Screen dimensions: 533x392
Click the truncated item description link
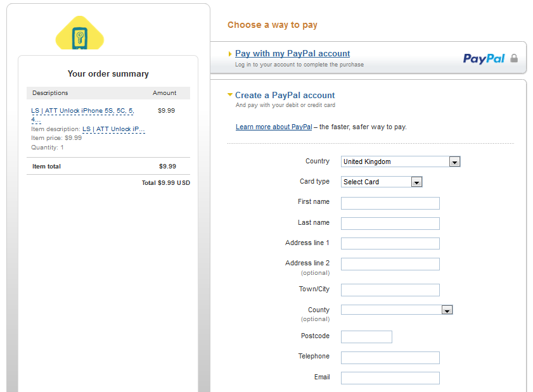click(114, 129)
